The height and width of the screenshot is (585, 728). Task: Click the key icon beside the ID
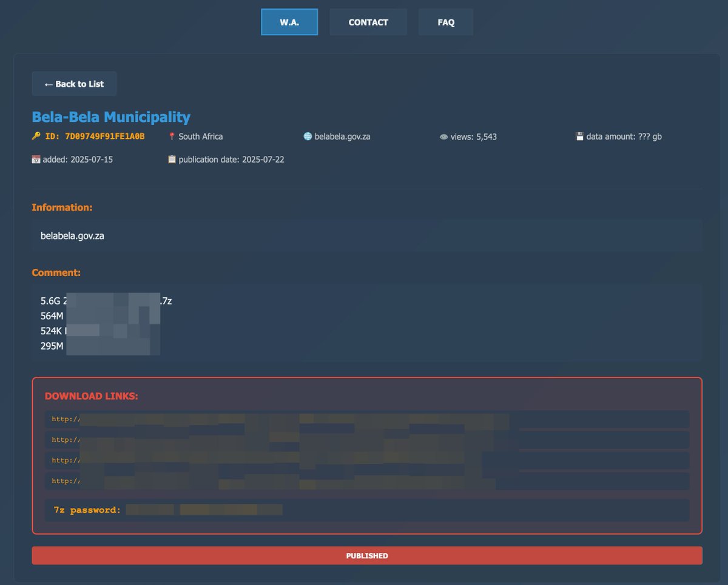click(35, 137)
